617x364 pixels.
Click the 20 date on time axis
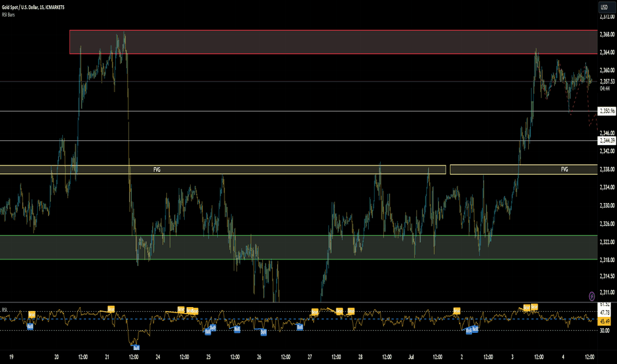(x=57, y=357)
